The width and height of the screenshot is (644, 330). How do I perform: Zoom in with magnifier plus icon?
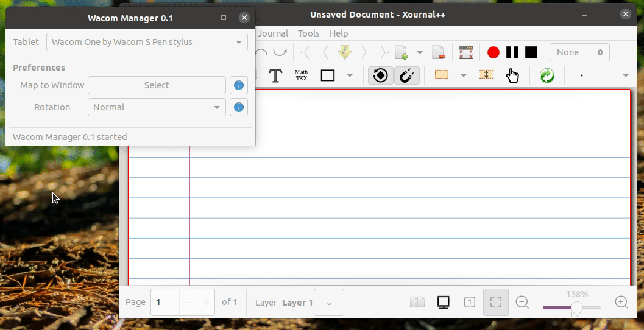coord(621,303)
